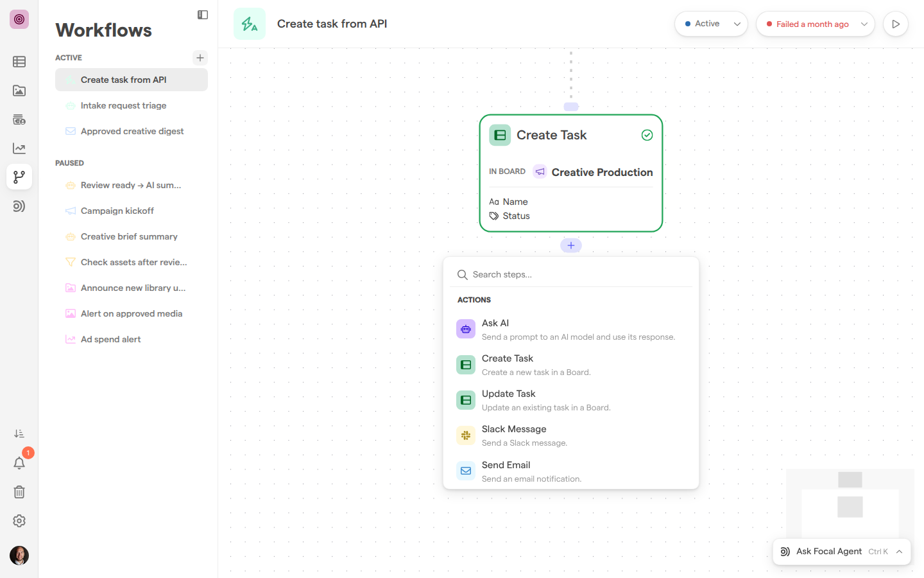Open Approved creative digest workflow

132,131
